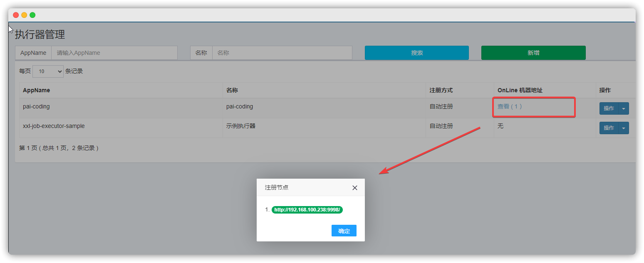Viewport: 644px width, 263px height.
Task: Click the red macOS close window button
Action: pyautogui.click(x=16, y=15)
